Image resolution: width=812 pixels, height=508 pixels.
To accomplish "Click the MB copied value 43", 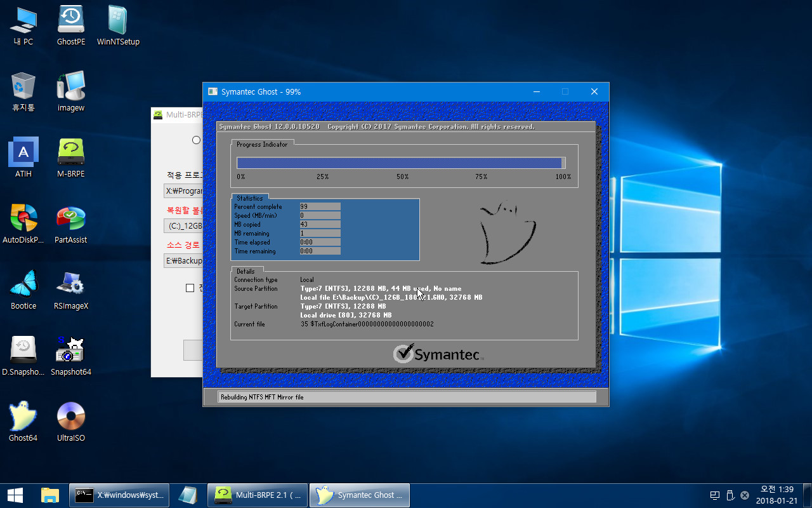I will (320, 224).
